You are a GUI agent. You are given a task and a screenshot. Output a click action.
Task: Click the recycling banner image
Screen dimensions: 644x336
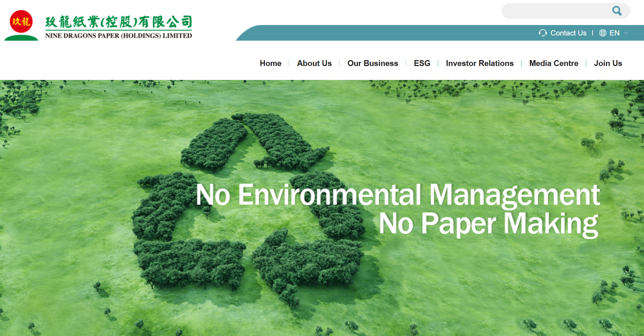322,208
